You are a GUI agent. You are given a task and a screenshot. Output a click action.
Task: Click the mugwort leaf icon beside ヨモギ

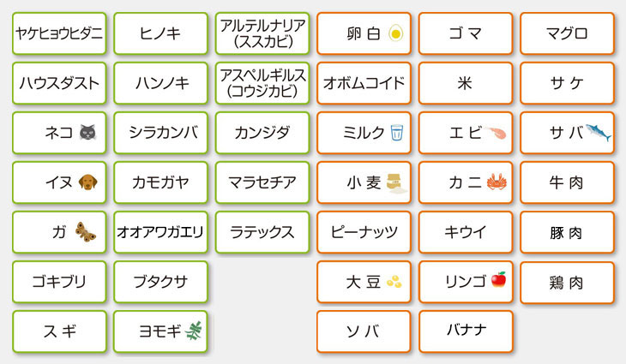[194, 331]
